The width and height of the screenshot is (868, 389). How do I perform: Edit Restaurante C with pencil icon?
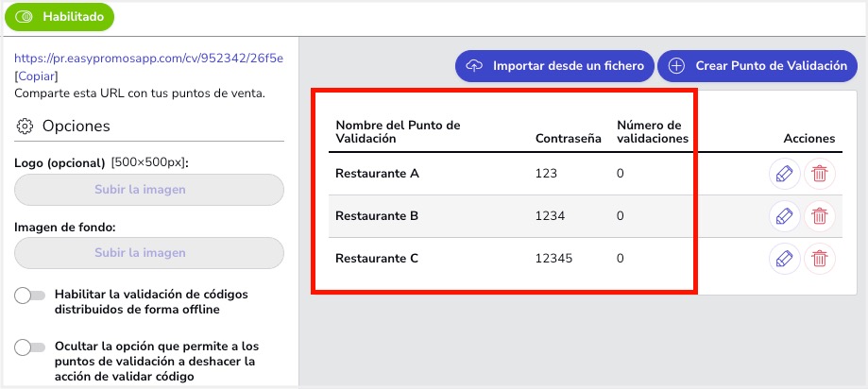click(784, 259)
